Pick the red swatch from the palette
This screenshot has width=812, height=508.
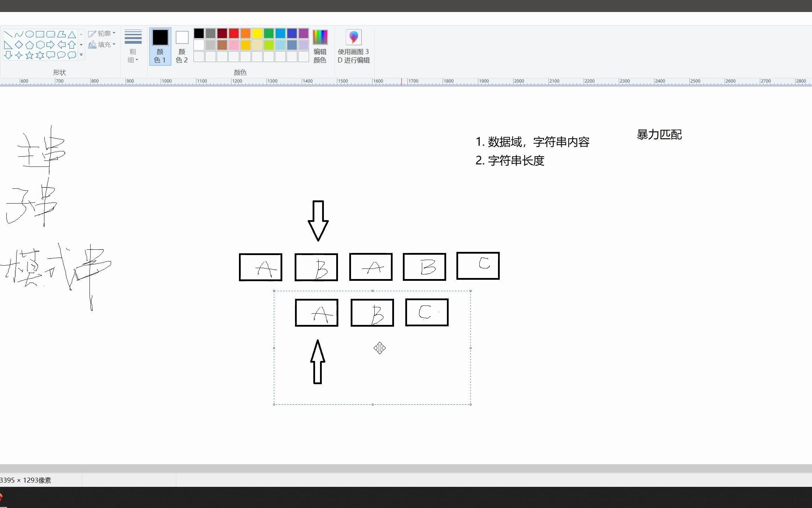234,33
